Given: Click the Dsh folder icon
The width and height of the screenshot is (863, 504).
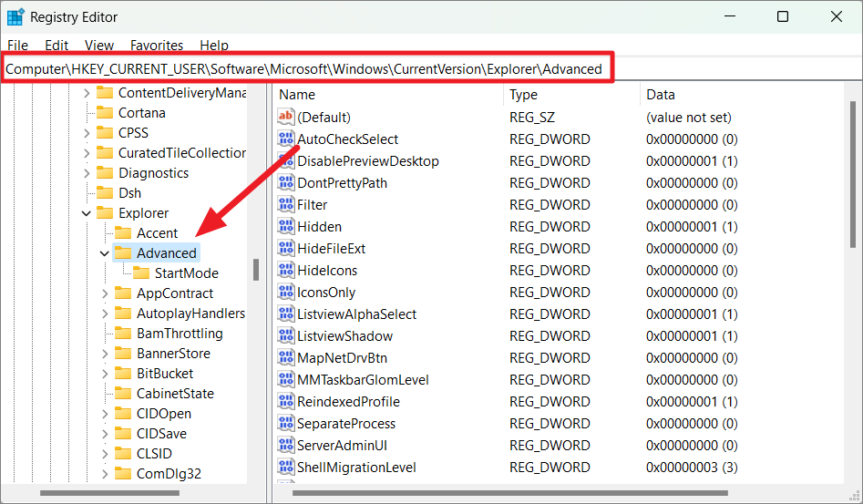Looking at the screenshot, I should pos(105,192).
